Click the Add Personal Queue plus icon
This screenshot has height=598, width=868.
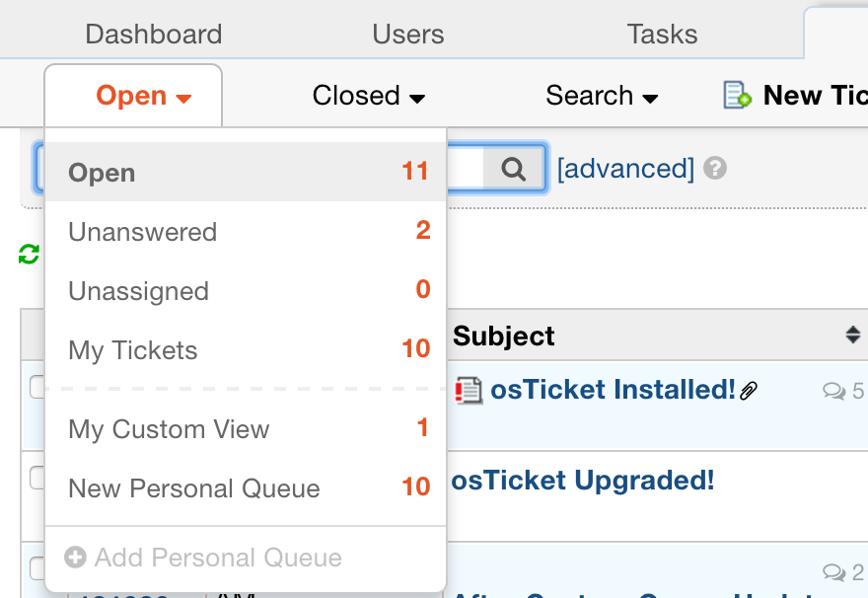(x=75, y=558)
